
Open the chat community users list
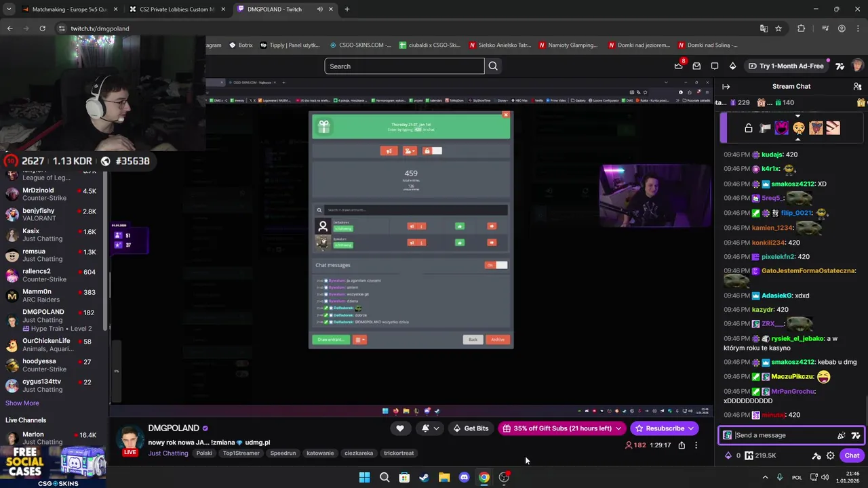pyautogui.click(x=857, y=87)
